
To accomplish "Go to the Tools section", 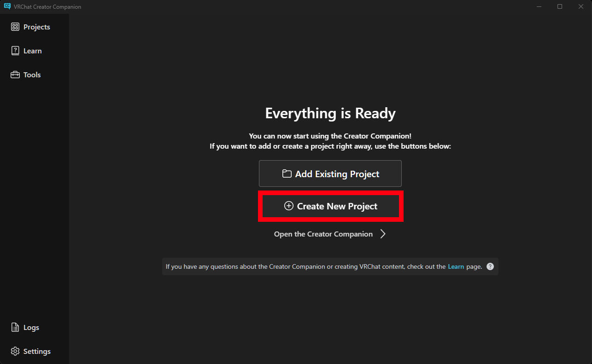I will coord(32,75).
